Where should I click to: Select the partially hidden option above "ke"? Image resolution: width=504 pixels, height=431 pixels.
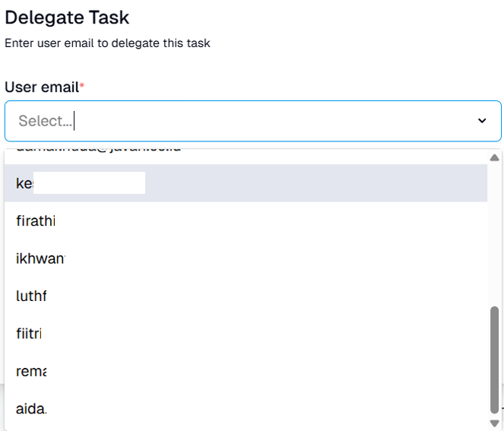(x=99, y=152)
